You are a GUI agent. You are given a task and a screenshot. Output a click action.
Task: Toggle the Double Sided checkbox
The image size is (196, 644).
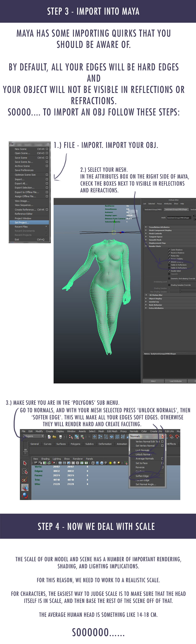click(x=169, y=271)
